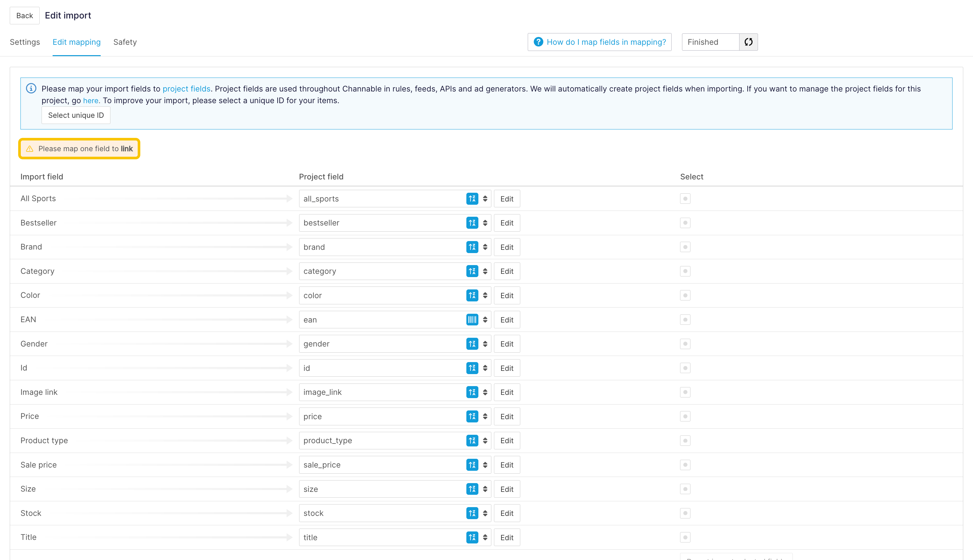This screenshot has height=560, width=973.
Task: Click the refresh icon next to Finished
Action: coord(748,42)
